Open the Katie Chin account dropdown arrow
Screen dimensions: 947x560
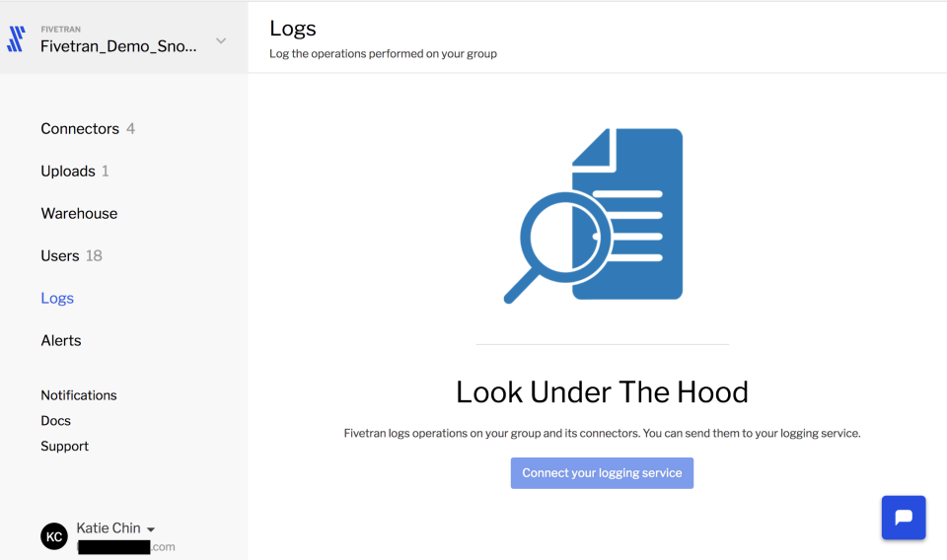(151, 529)
